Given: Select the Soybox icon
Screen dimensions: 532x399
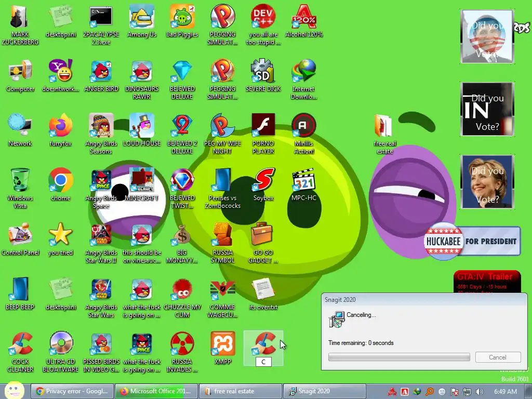Looking at the screenshot, I should click(x=263, y=185).
